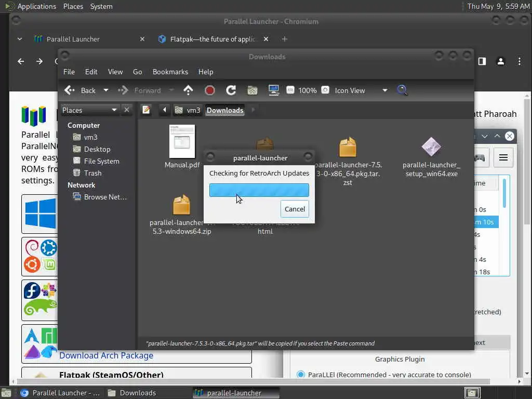
Task: Toggle Chromium side panel icon
Action: coord(482,61)
